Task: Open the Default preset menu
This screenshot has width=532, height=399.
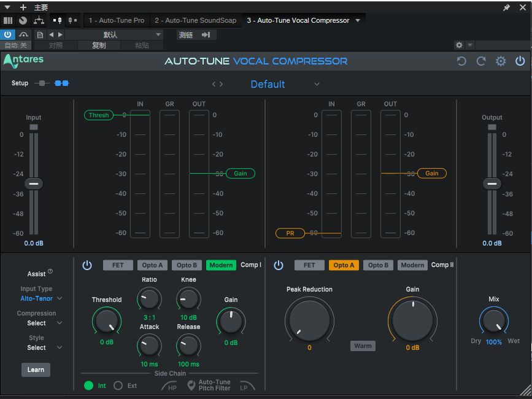Action: click(285, 84)
